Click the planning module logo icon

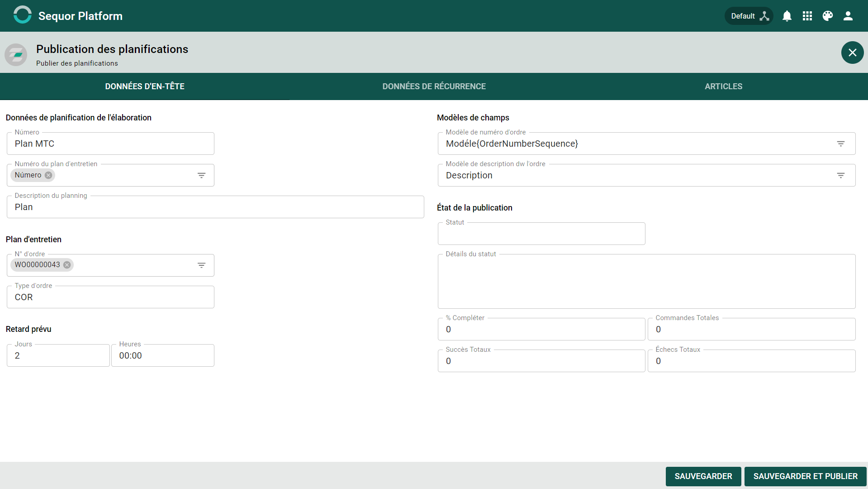click(16, 55)
